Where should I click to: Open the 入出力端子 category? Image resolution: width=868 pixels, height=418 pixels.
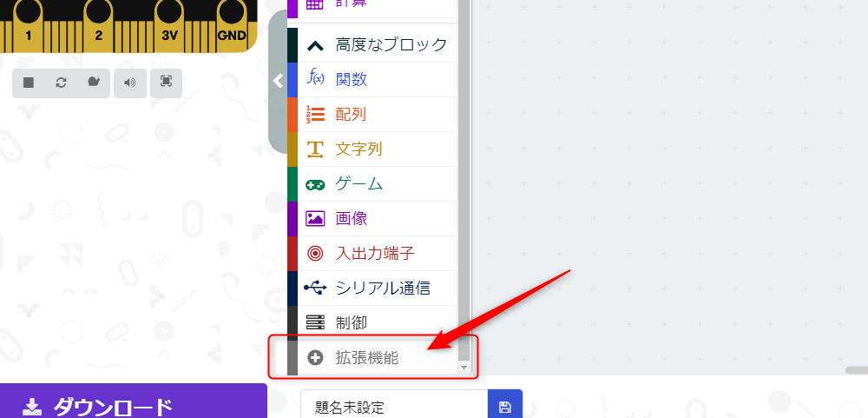[374, 254]
